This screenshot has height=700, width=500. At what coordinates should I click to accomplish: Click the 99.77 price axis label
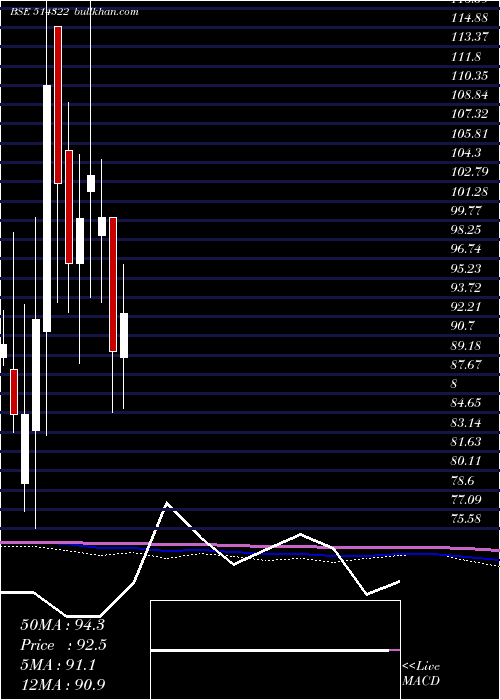click(466, 210)
